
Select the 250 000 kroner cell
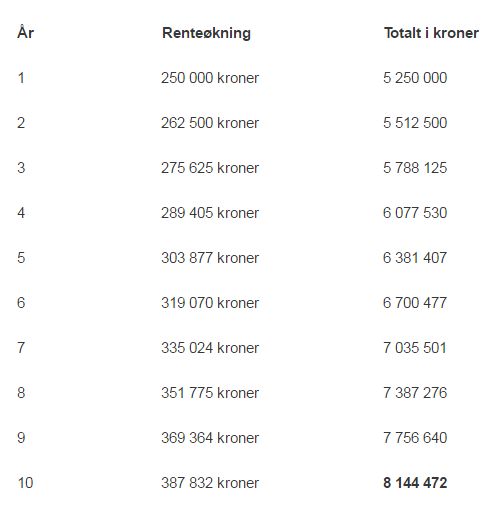[x=210, y=78]
